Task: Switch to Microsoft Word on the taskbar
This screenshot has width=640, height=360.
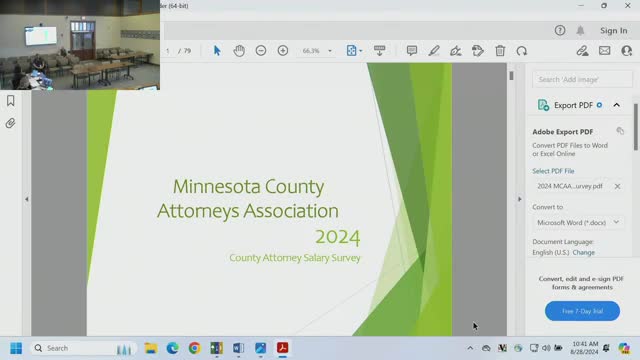Action: coord(238,348)
